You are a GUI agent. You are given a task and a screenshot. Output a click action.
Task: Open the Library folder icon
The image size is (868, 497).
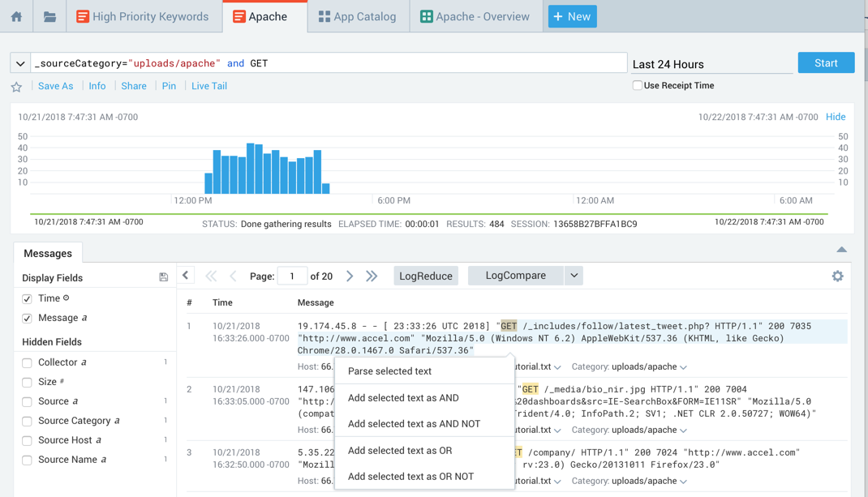49,16
